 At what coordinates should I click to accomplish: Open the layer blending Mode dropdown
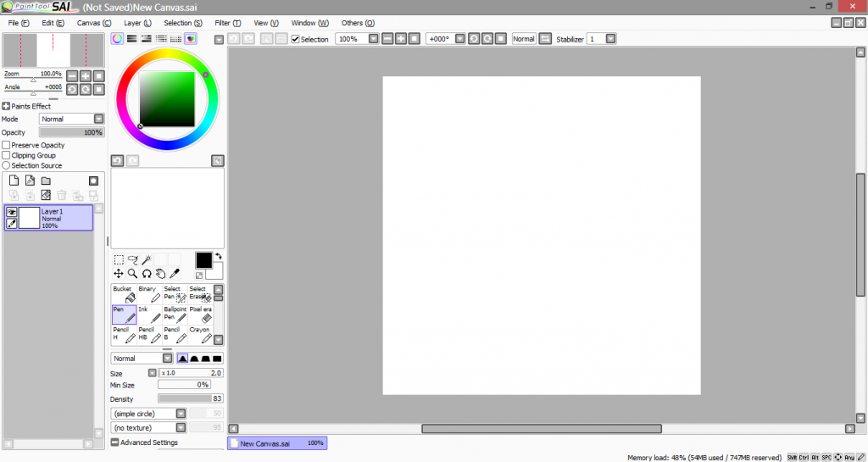coord(99,120)
